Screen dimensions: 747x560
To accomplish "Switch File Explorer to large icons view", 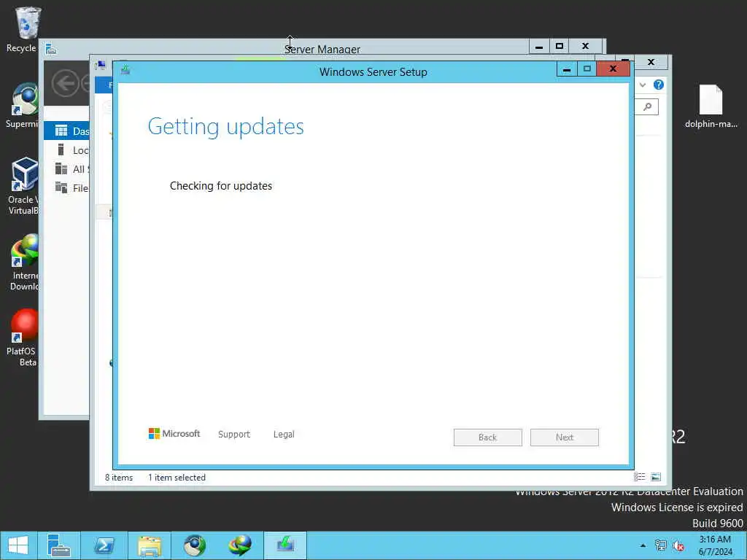I will click(656, 477).
